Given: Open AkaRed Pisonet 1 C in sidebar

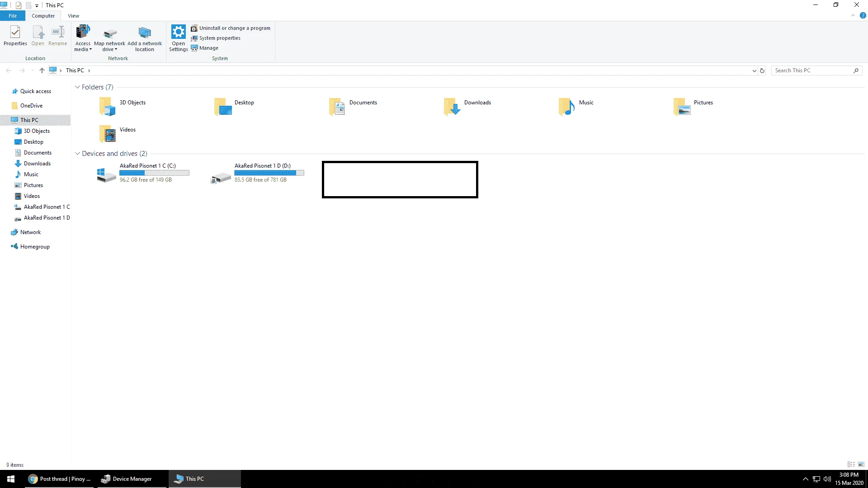Looking at the screenshot, I should (x=47, y=207).
